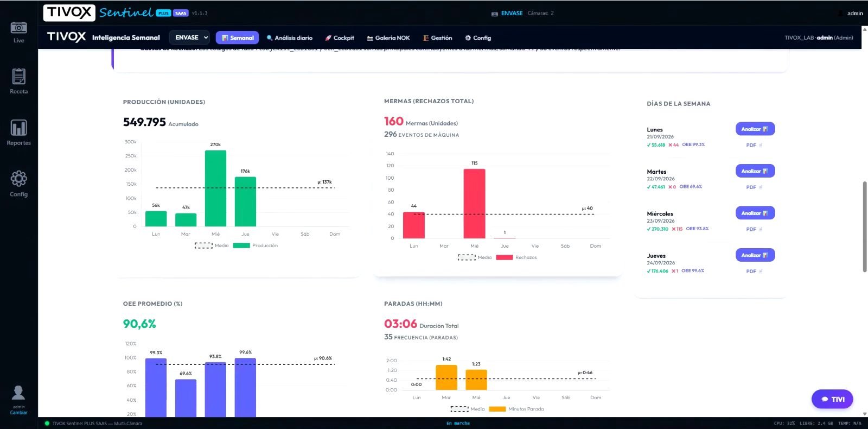Toggle Media legend in Mermas chart
The height and width of the screenshot is (429, 868).
pyautogui.click(x=475, y=257)
